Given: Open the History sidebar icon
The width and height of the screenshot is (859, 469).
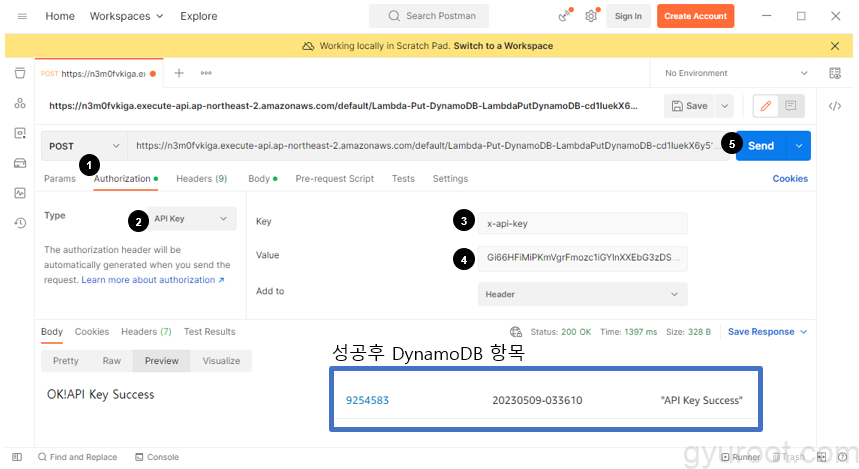Looking at the screenshot, I should pos(19,223).
